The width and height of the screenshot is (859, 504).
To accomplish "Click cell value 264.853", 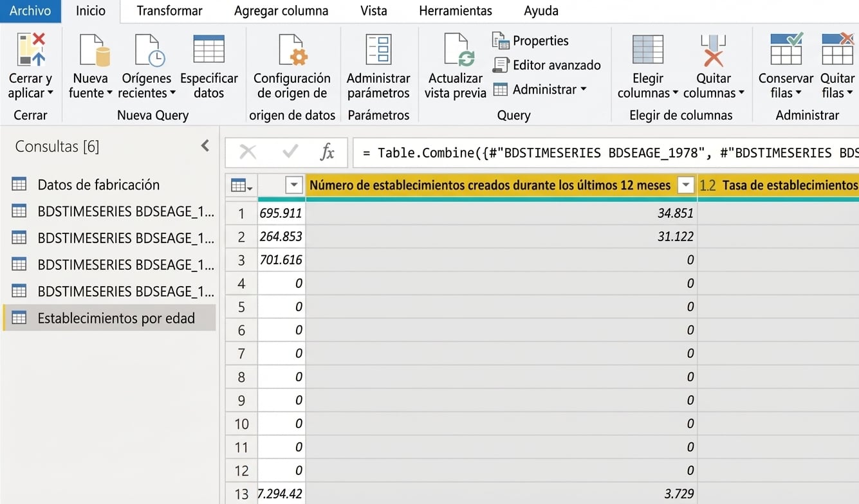I will 281,237.
